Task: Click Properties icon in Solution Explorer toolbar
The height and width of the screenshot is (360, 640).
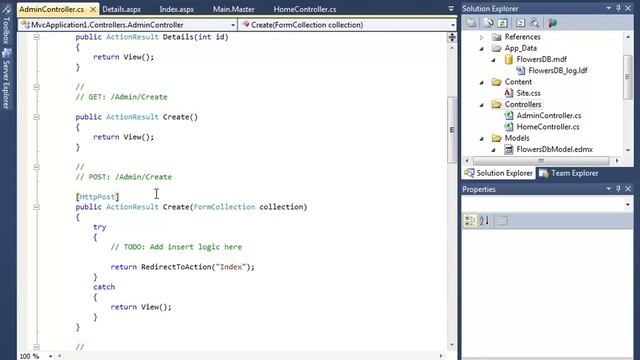Action: point(471,23)
